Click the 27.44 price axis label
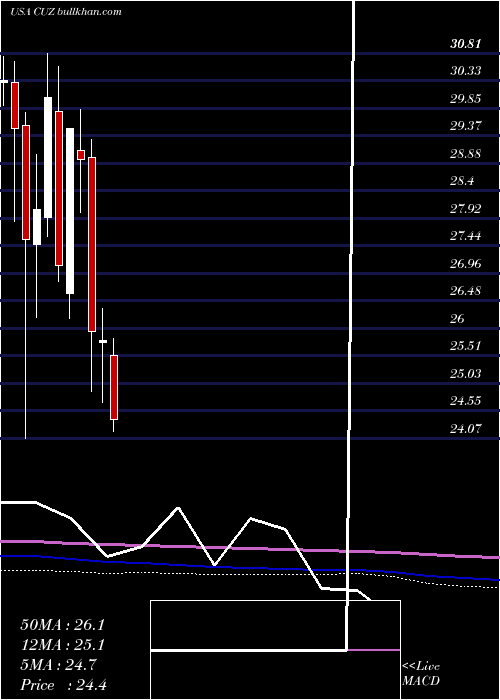500x700 pixels. pyautogui.click(x=466, y=236)
